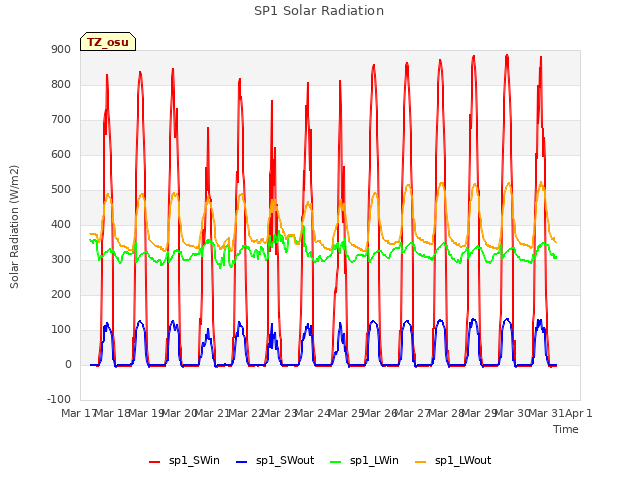640x480 pixels.
Task: Click the 900 y-axis tick label
Action: click(61, 50)
